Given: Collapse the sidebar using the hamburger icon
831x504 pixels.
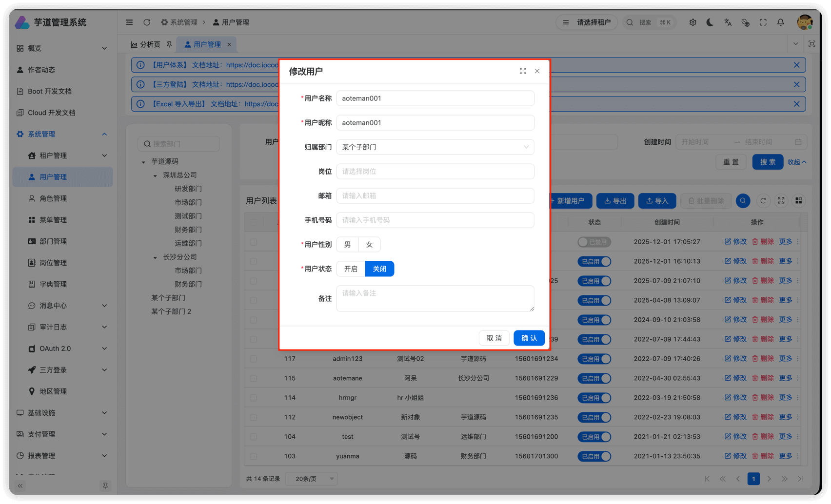Looking at the screenshot, I should (x=129, y=22).
